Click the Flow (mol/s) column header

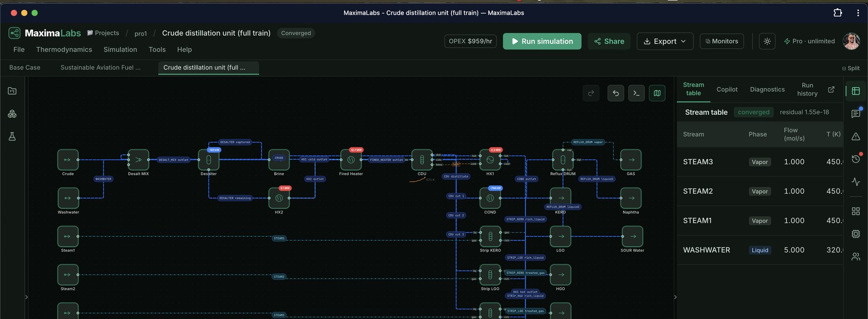pyautogui.click(x=794, y=134)
